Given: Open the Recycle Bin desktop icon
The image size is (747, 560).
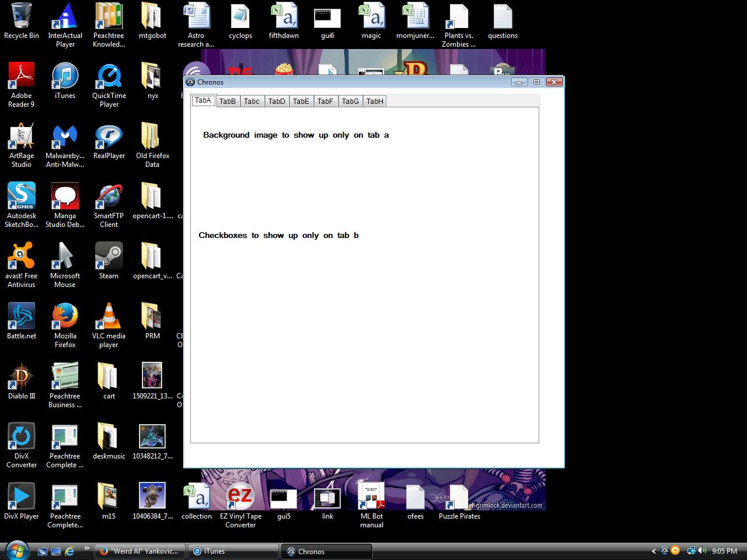Looking at the screenshot, I should tap(22, 17).
